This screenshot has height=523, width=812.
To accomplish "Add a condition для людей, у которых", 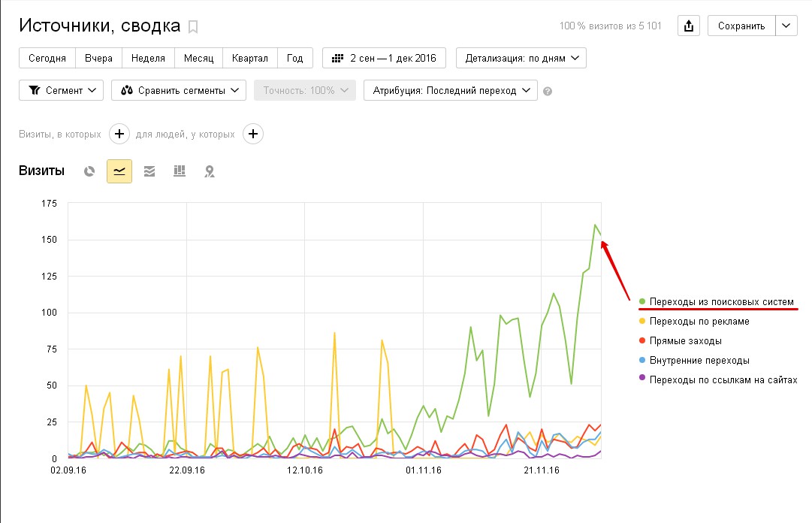I will pyautogui.click(x=252, y=134).
